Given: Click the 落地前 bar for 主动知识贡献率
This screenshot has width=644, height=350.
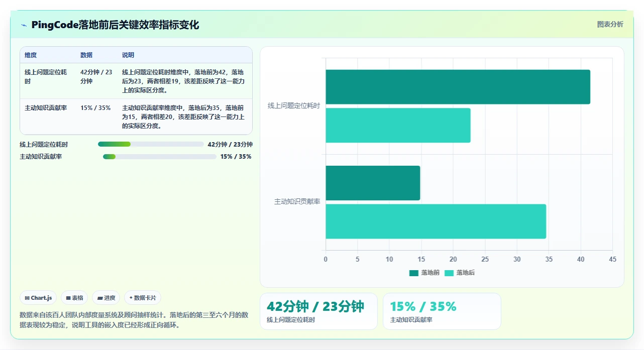Looking at the screenshot, I should click(373, 183).
